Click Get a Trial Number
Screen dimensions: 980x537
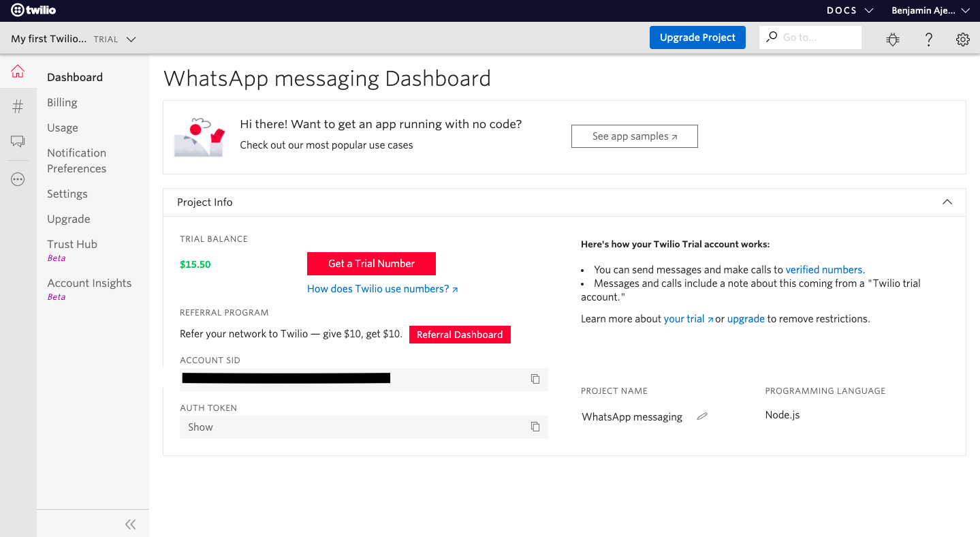(371, 264)
